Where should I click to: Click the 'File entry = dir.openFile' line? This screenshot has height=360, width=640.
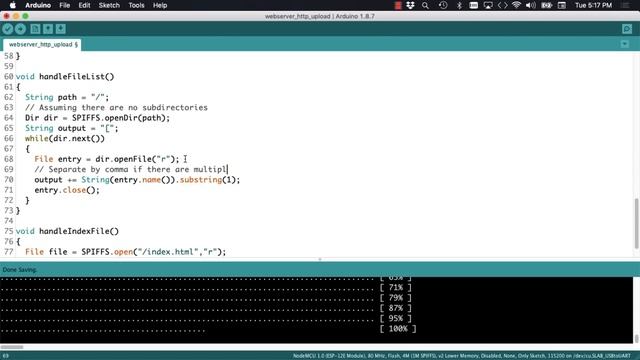(107, 159)
